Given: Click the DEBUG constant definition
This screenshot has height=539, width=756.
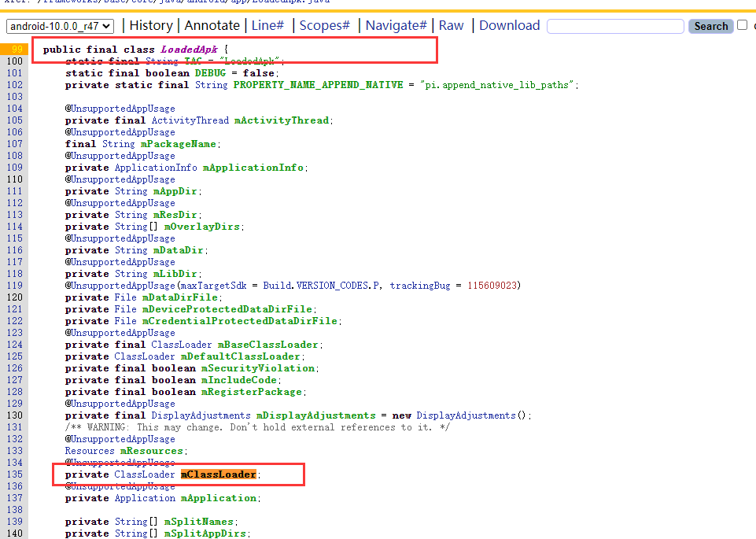Looking at the screenshot, I should point(210,73).
